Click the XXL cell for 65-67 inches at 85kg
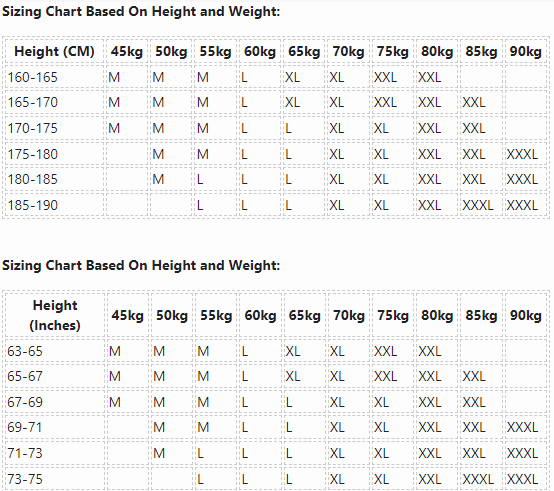The width and height of the screenshot is (554, 491). [x=474, y=376]
